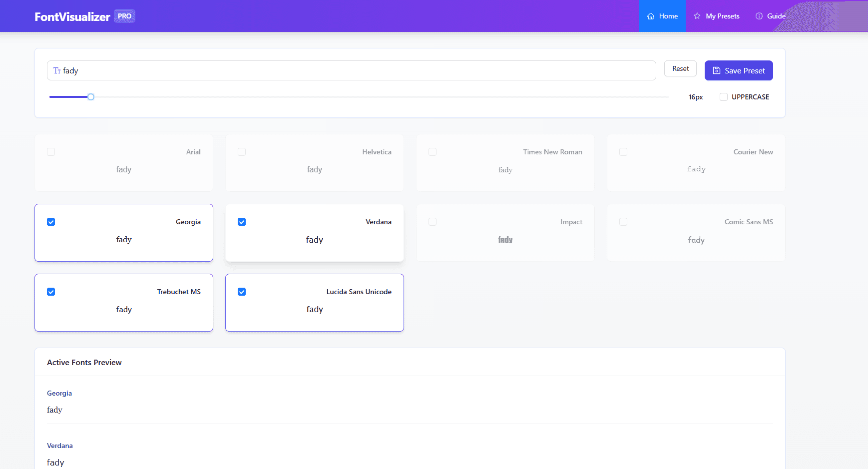Uncheck the Georgia font checkbox
This screenshot has width=868, height=469.
51,222
